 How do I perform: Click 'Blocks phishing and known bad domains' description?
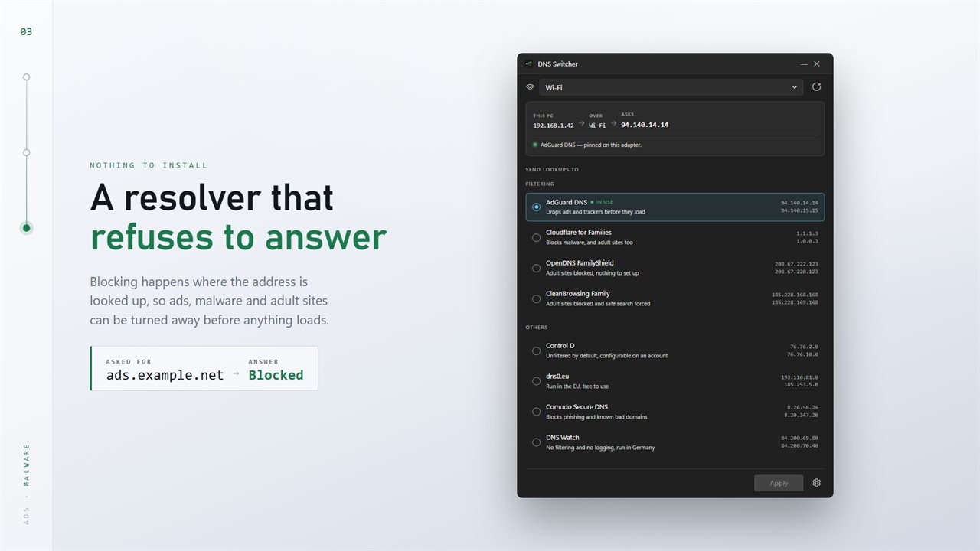click(596, 417)
